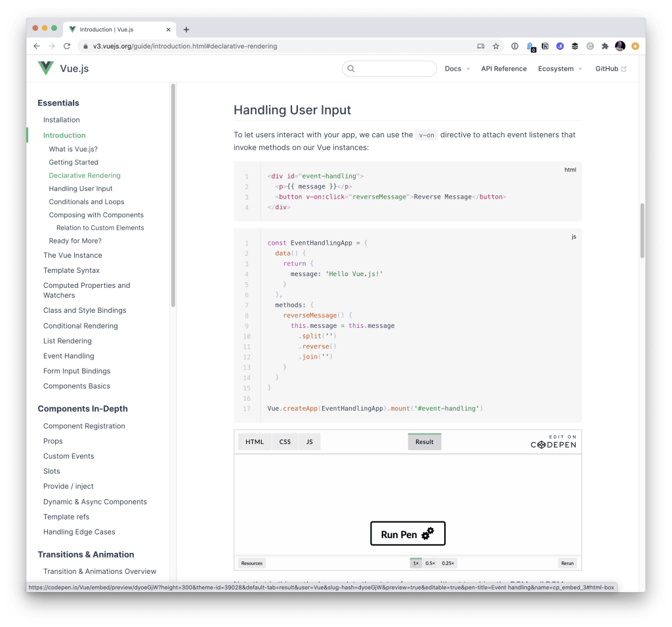
Task: Open the site information icon in the address bar
Action: coord(85,47)
